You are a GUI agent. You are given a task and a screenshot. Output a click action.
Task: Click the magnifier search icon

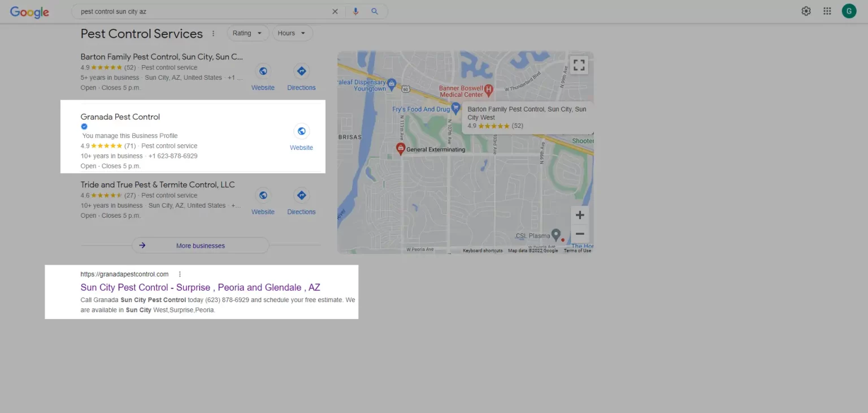[x=375, y=11]
